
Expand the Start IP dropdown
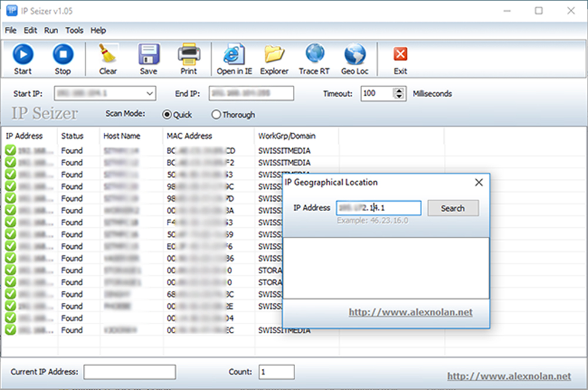pyautogui.click(x=149, y=94)
